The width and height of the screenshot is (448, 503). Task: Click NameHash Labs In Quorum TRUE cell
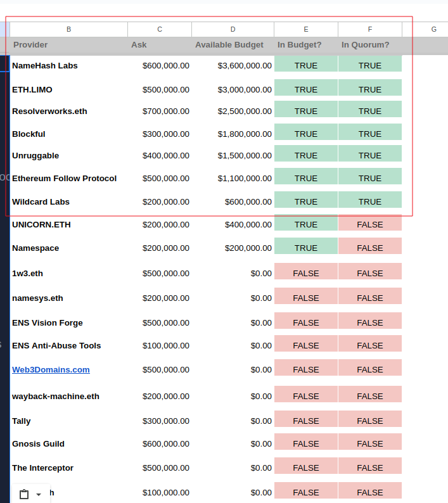tap(369, 63)
